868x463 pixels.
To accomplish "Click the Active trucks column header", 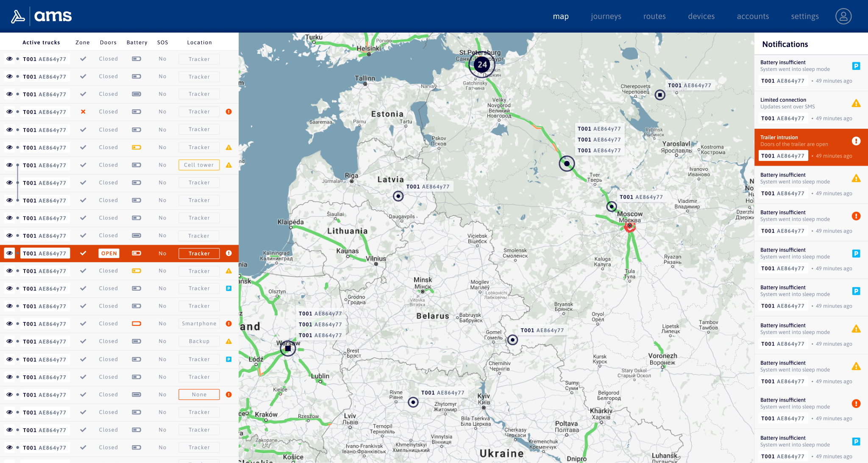I will coord(41,42).
